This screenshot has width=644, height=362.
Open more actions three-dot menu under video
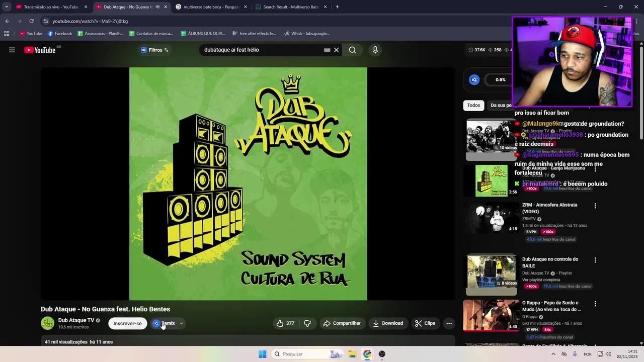coord(449,323)
